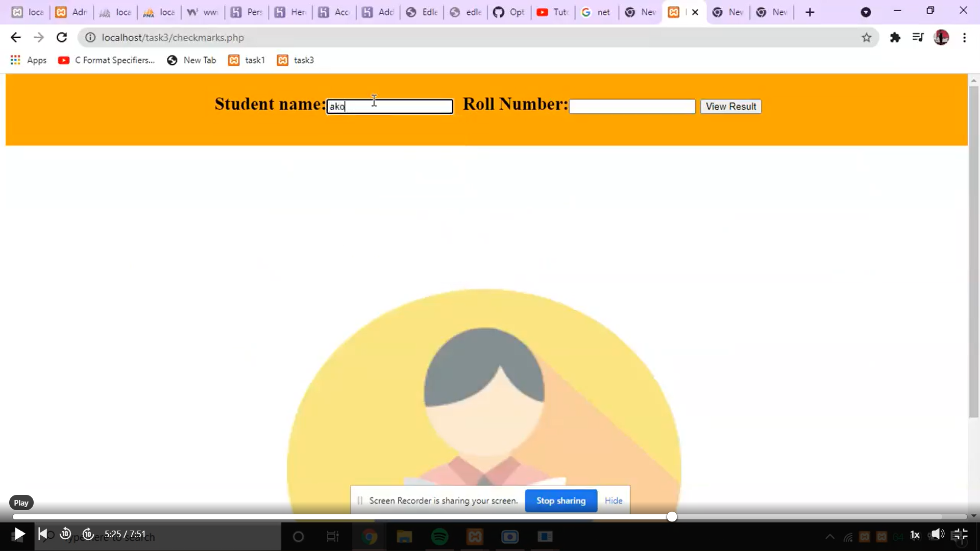Open Chrome from the taskbar
Viewport: 980px width, 551px height.
point(370,537)
